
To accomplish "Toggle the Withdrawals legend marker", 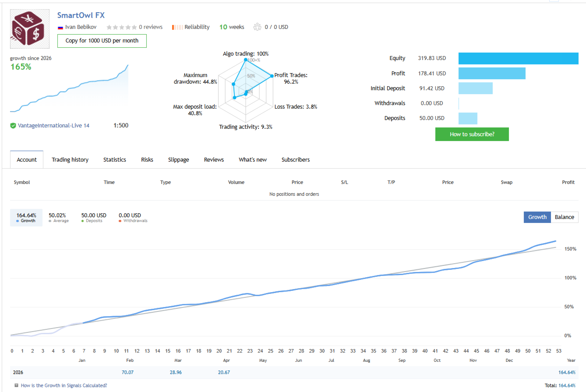I will click(122, 220).
